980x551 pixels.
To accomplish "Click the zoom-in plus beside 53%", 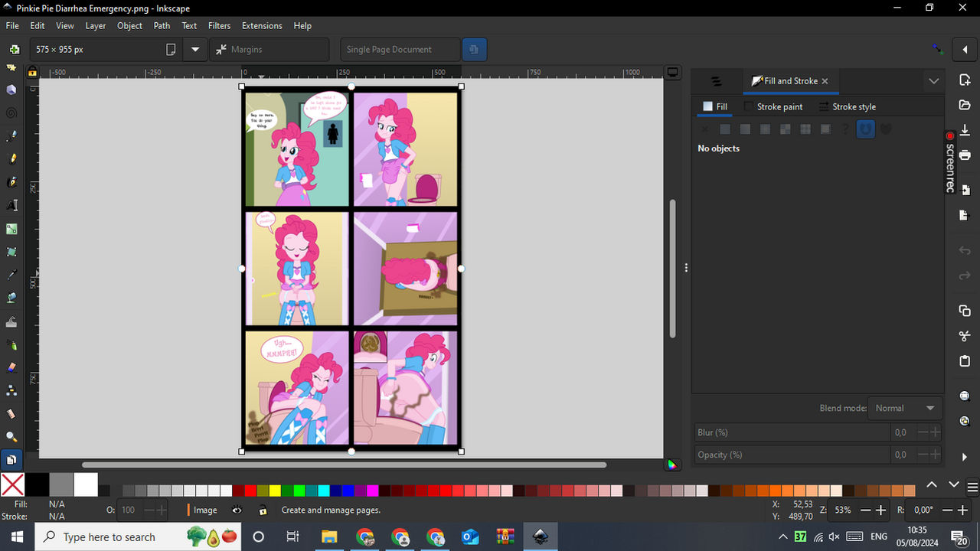I will point(880,510).
